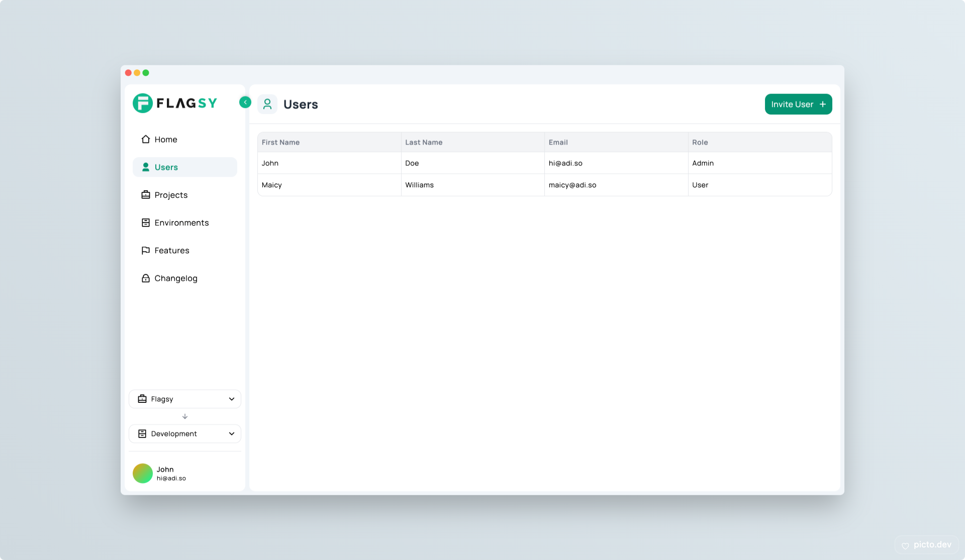
Task: Click the First Name column header
Action: pyautogui.click(x=280, y=142)
